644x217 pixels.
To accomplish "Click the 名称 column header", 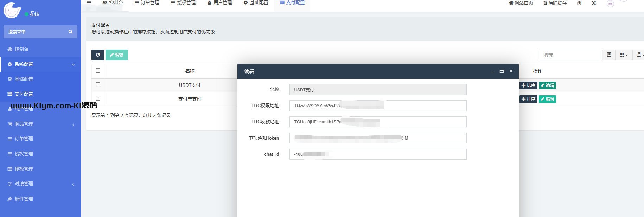I will [190, 71].
